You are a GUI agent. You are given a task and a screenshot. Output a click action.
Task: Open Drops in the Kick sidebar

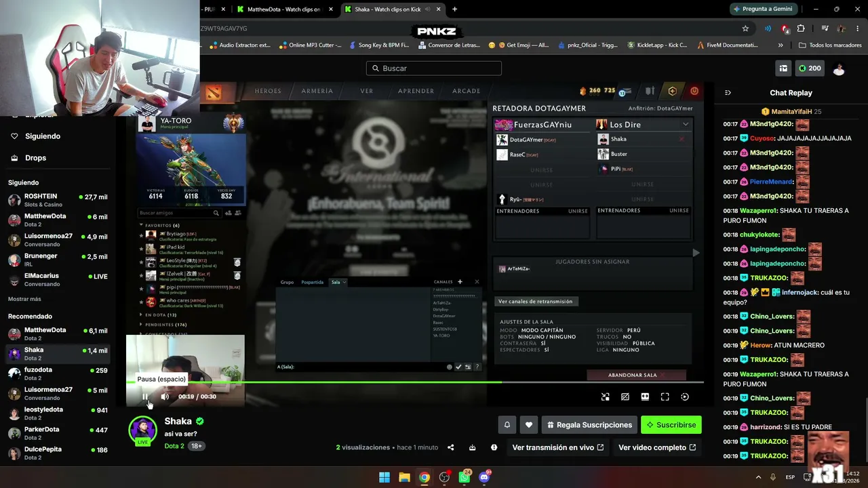click(36, 158)
